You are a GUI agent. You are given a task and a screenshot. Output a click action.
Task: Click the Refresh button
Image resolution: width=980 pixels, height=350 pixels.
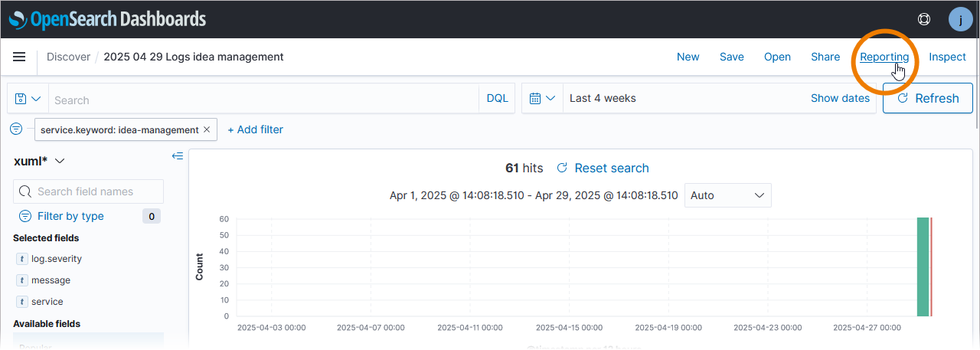[x=927, y=98]
